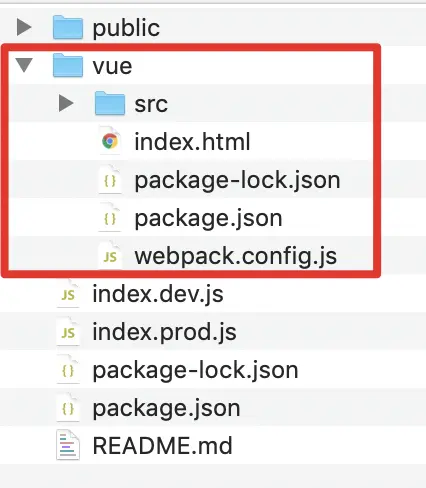This screenshot has width=426, height=488.
Task: Expand the public folder disclosure triangle
Action: point(24,27)
